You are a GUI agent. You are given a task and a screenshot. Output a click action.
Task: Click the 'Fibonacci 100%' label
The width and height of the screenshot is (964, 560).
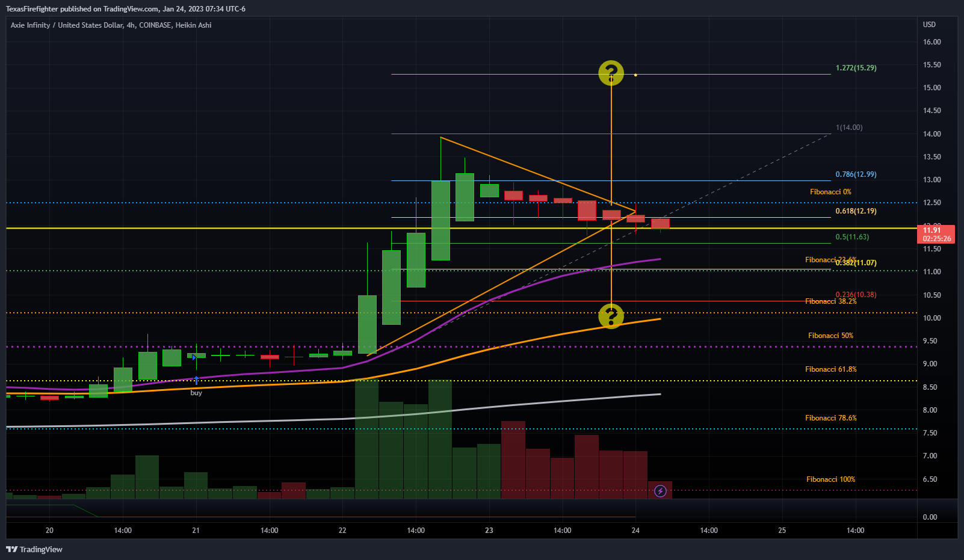pos(831,479)
